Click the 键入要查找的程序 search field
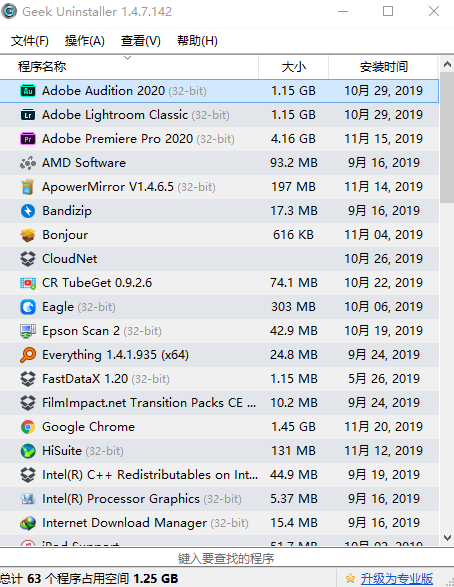The width and height of the screenshot is (454, 587). pyautogui.click(x=226, y=558)
